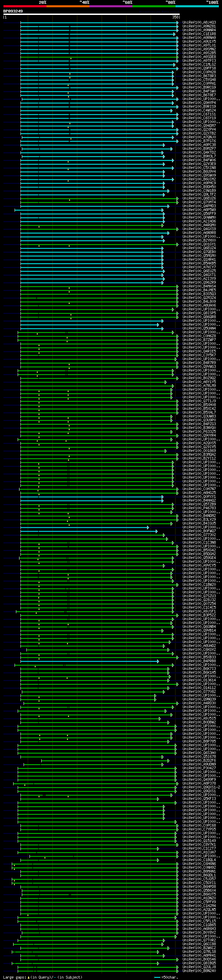Click the orange ~40% identity color band
The image size is (222, 980).
coord(68,6)
